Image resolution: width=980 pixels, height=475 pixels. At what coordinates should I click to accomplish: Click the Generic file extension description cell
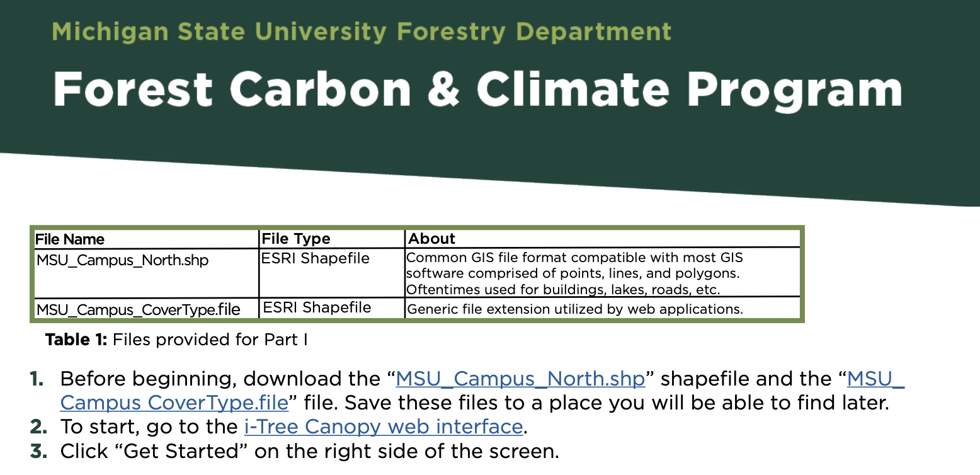(575, 309)
